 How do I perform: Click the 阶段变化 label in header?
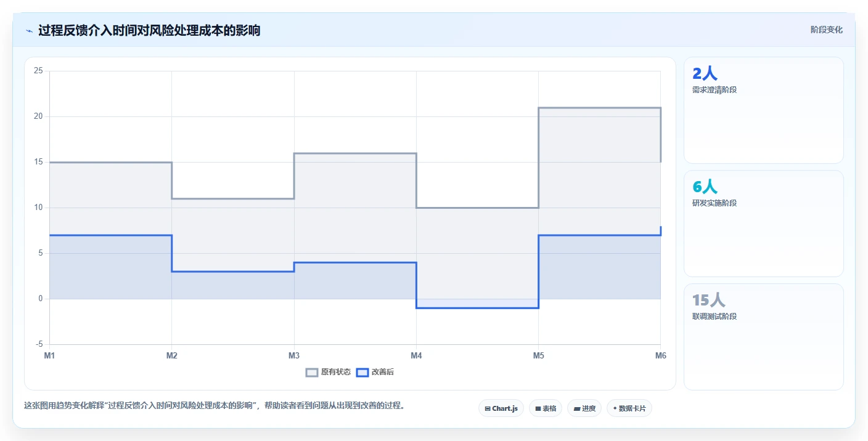coord(826,30)
